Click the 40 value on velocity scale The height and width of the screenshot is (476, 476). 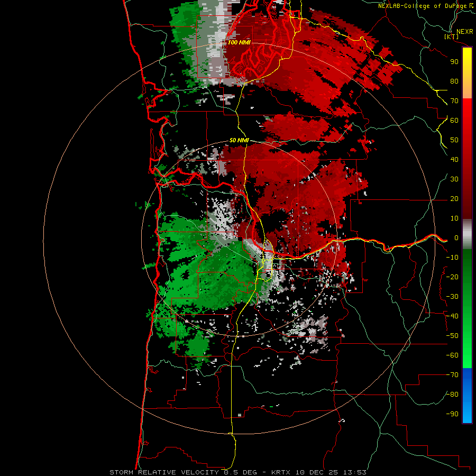pyautogui.click(x=454, y=160)
